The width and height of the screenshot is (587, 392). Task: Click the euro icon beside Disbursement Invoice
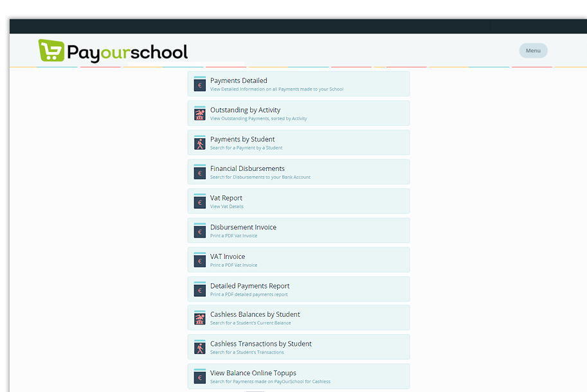click(200, 231)
